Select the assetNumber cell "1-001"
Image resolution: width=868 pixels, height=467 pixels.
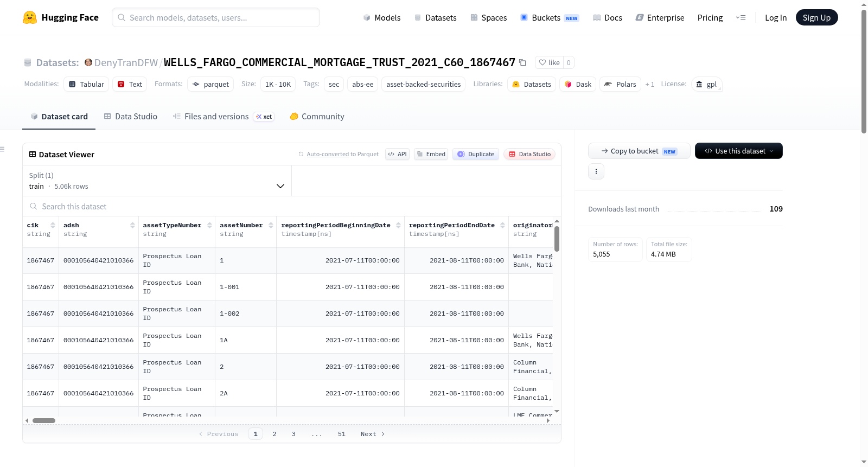point(246,287)
